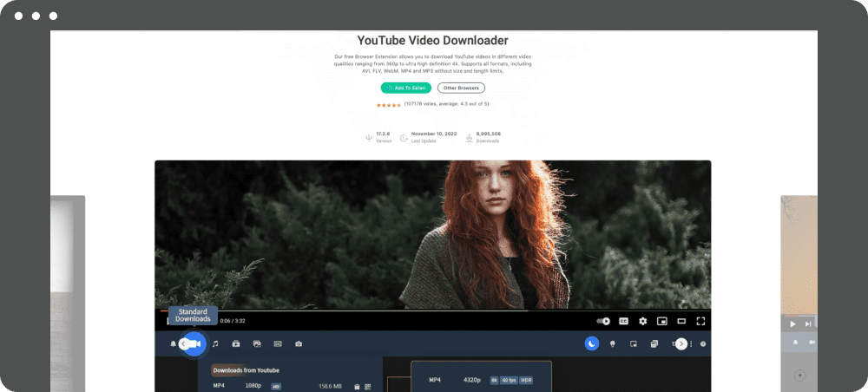Viewport: 868px width, 392px height.
Task: Click the "YouTube Video Downloader" heading
Action: tap(433, 41)
